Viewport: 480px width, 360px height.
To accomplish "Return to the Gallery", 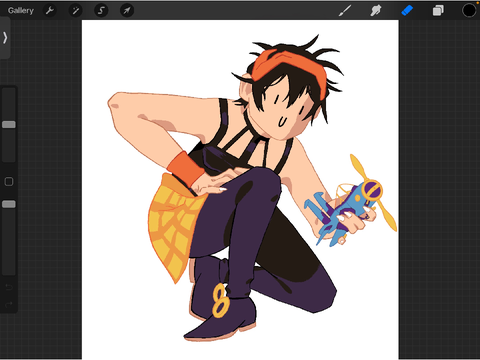I will tap(21, 11).
